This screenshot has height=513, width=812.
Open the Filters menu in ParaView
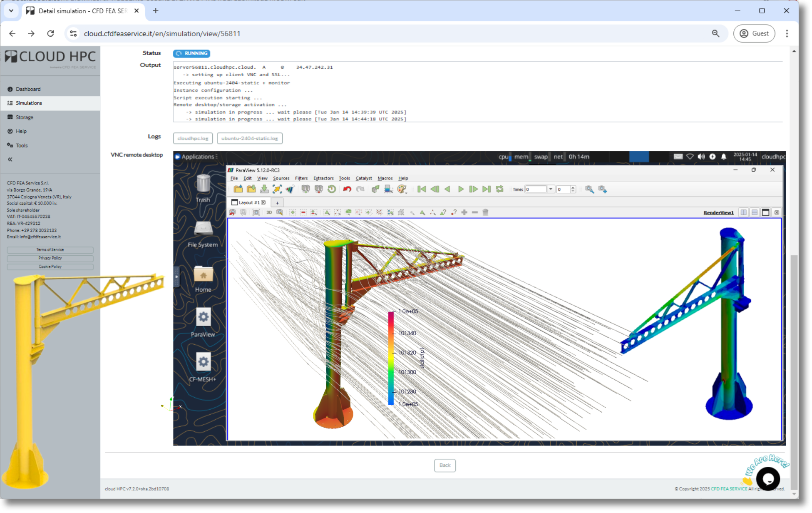pos(301,178)
